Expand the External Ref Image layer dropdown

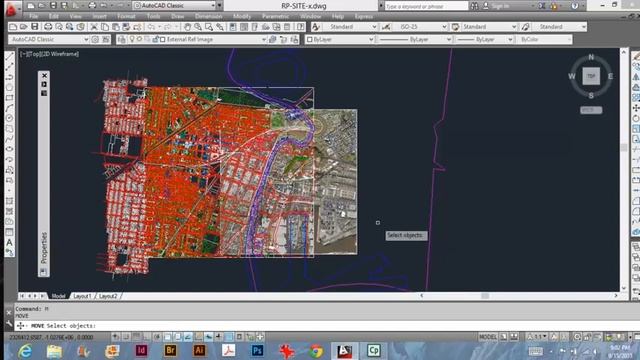(263, 40)
